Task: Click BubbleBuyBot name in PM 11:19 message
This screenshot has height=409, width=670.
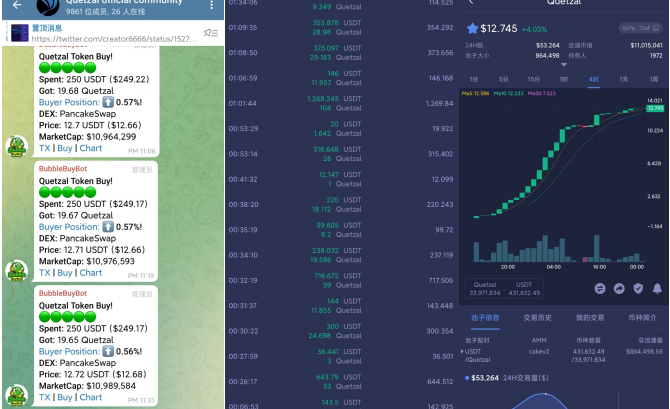Action: pos(63,169)
